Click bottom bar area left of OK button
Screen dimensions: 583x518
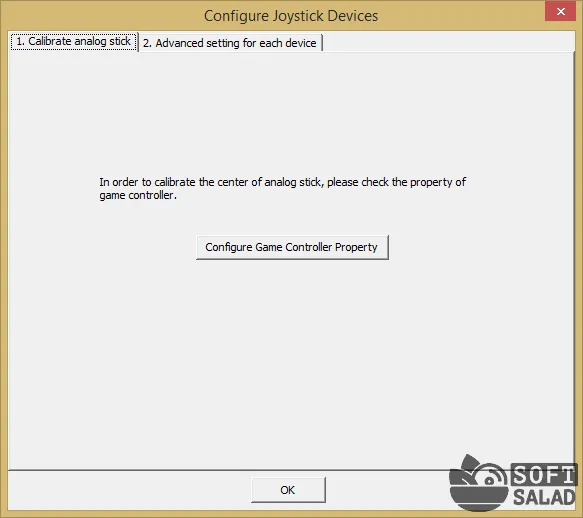128,490
